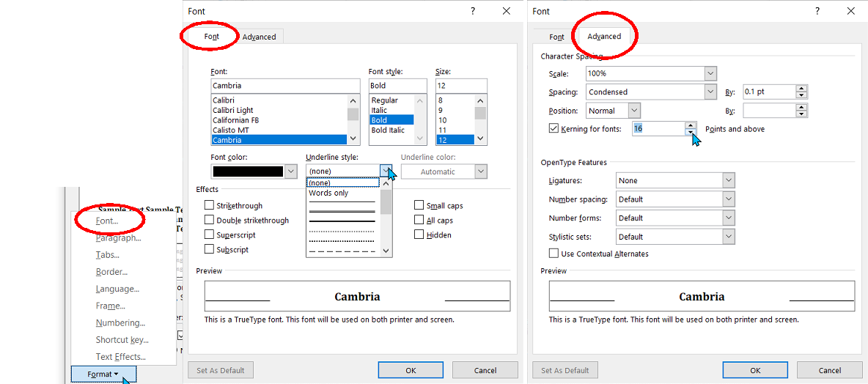Enable the Double strikethrough checkbox

point(209,220)
